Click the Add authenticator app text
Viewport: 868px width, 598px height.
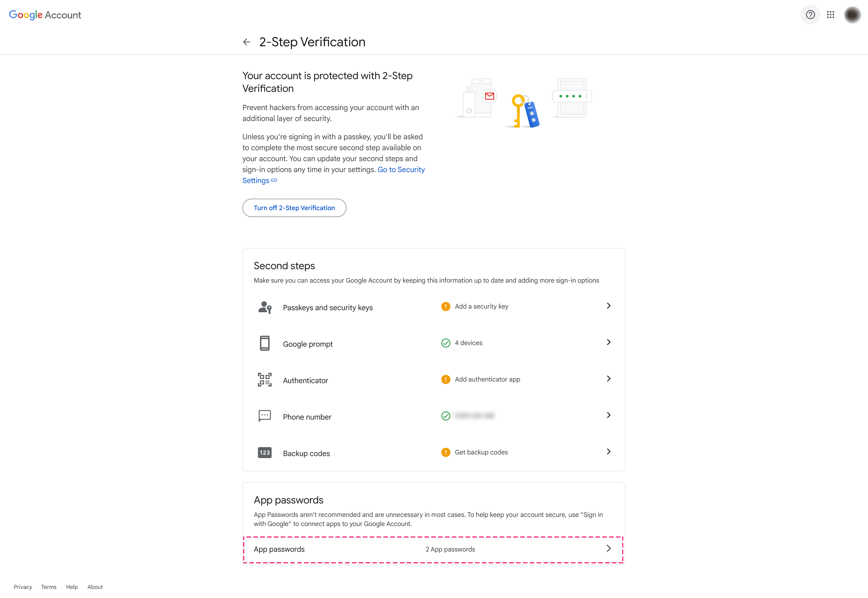tap(487, 379)
